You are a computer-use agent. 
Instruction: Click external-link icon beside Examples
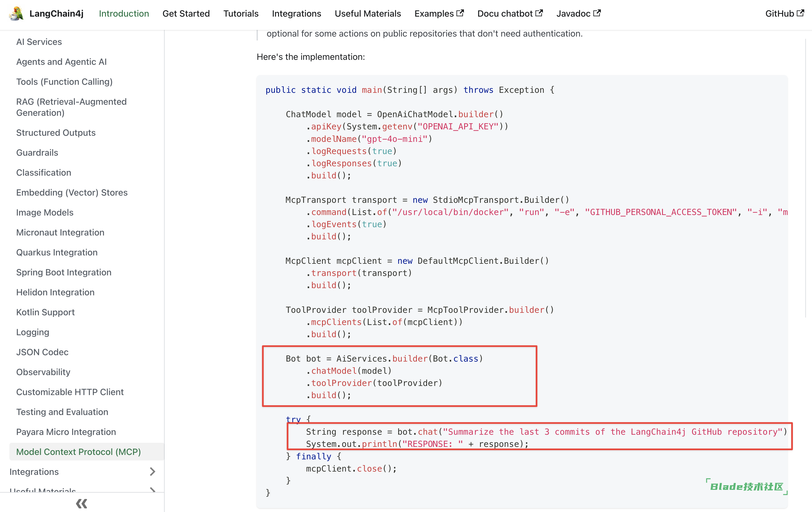[460, 13]
